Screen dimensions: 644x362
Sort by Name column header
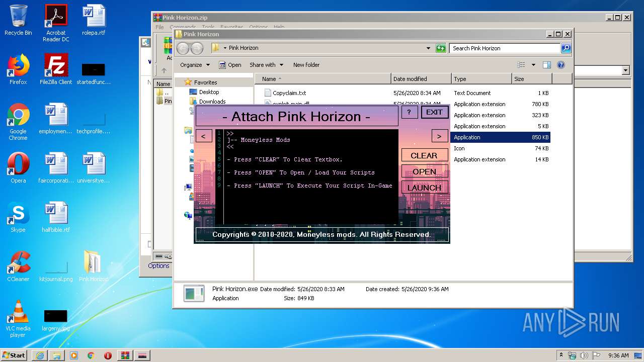[x=323, y=79]
